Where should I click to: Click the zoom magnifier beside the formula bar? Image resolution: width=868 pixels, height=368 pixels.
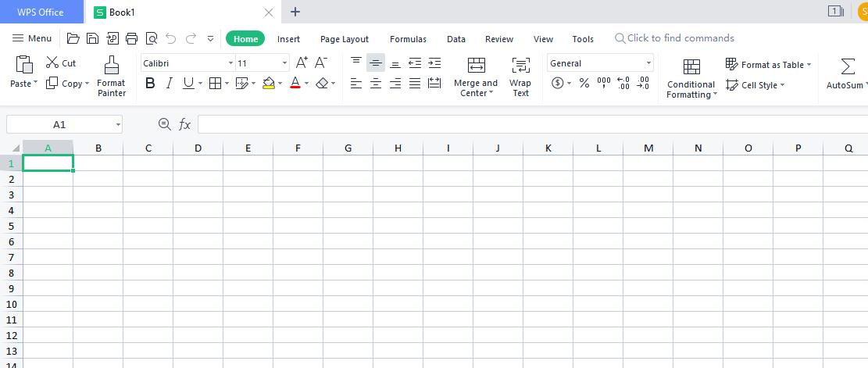(x=164, y=124)
